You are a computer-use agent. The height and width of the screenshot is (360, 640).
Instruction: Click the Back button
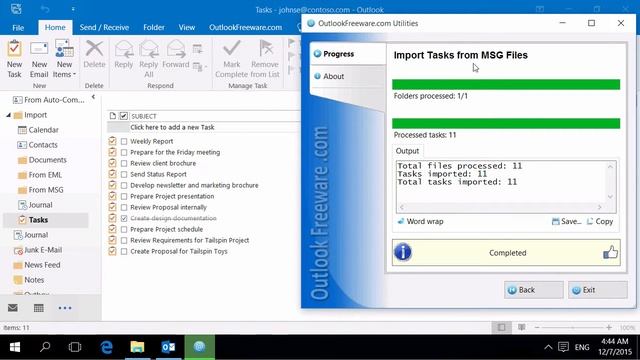pyautogui.click(x=533, y=290)
